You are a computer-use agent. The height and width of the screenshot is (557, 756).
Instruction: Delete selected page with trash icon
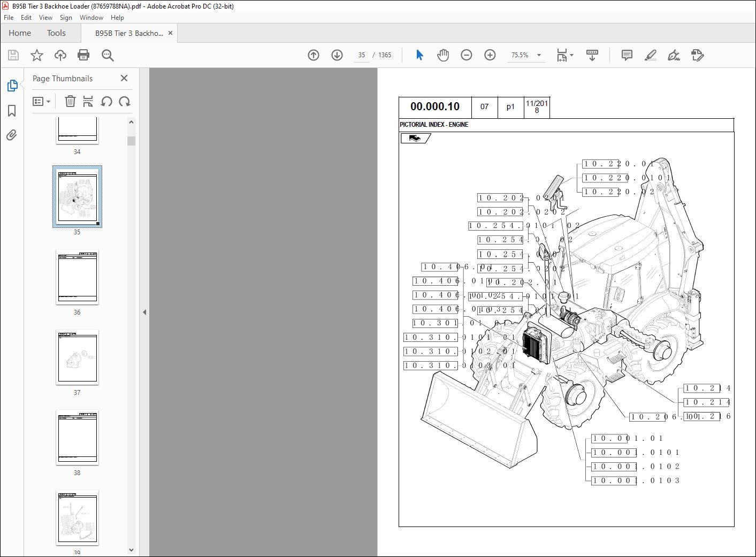point(70,101)
